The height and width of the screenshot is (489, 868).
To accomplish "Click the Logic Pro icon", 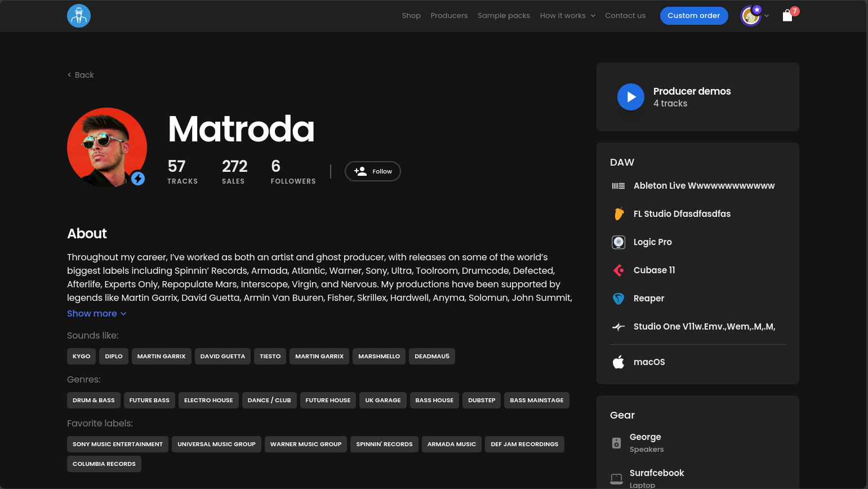I will click(618, 242).
